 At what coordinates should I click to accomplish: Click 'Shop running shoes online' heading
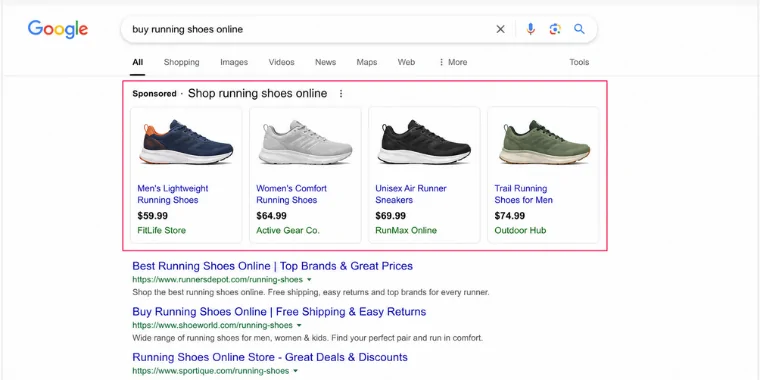pos(257,94)
